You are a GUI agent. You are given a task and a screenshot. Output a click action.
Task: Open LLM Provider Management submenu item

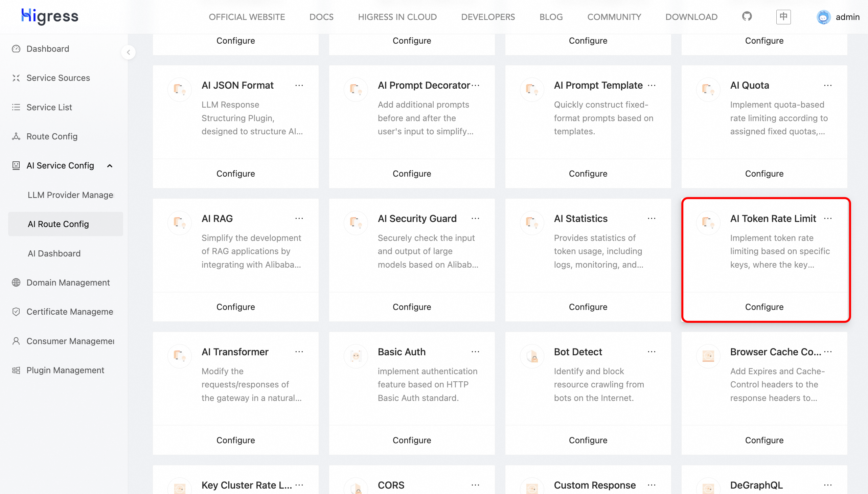71,195
